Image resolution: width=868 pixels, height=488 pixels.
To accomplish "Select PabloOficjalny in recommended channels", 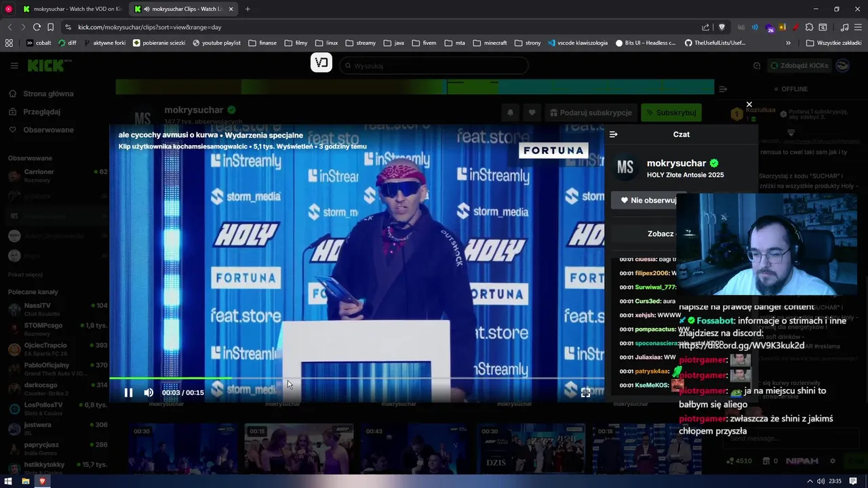I will click(58, 369).
